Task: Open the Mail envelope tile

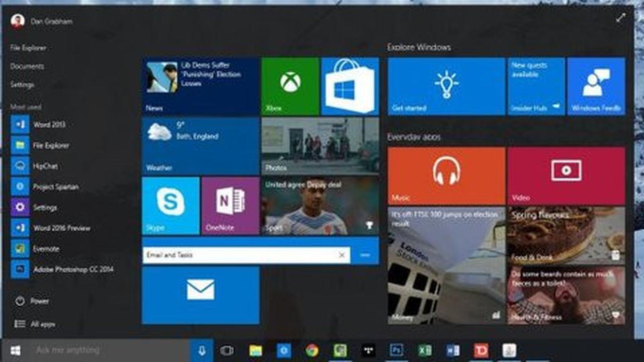Action: tap(201, 295)
